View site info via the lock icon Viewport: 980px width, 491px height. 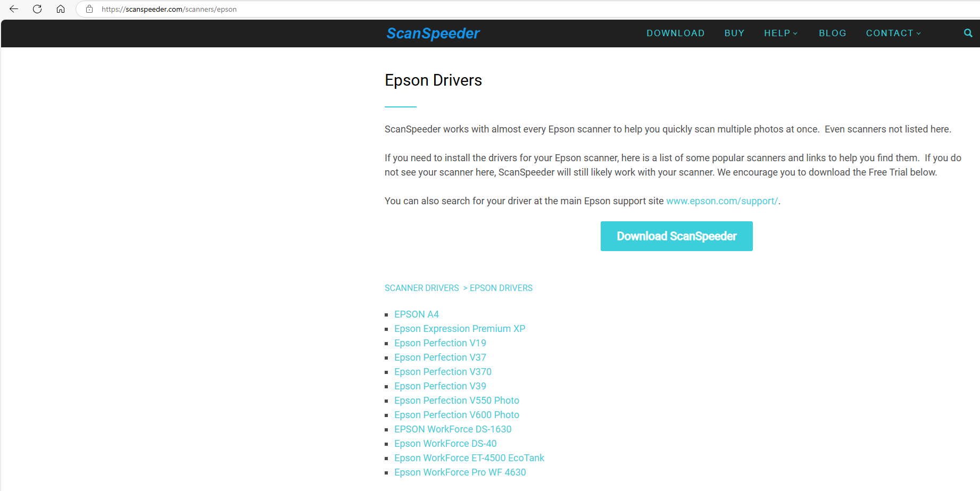pos(89,9)
